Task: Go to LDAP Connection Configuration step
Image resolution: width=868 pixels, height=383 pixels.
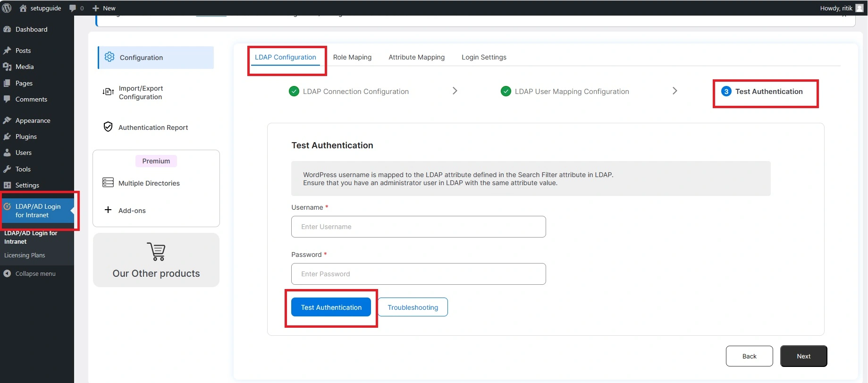Action: click(x=356, y=92)
